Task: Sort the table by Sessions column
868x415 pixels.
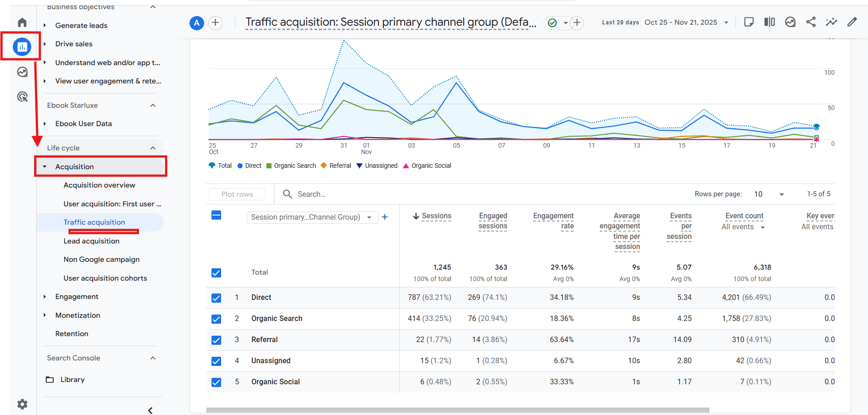Action: pyautogui.click(x=437, y=216)
